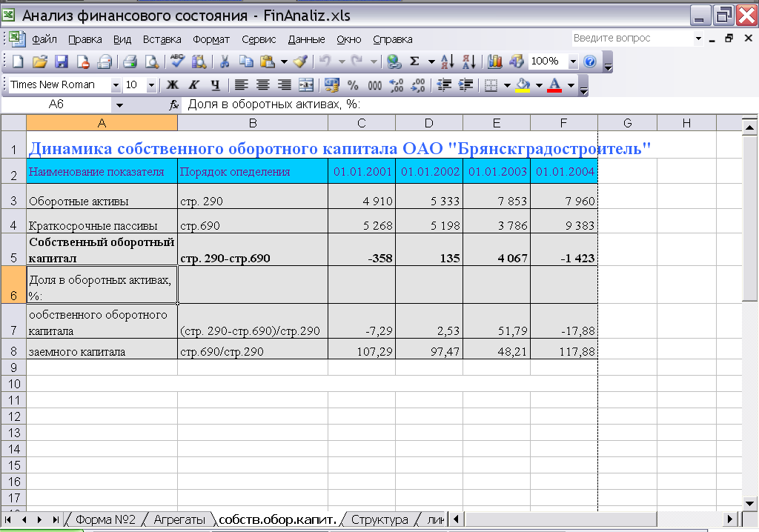Activate the Format Painter brush
Screen dimensions: 759x532
pyautogui.click(x=301, y=61)
